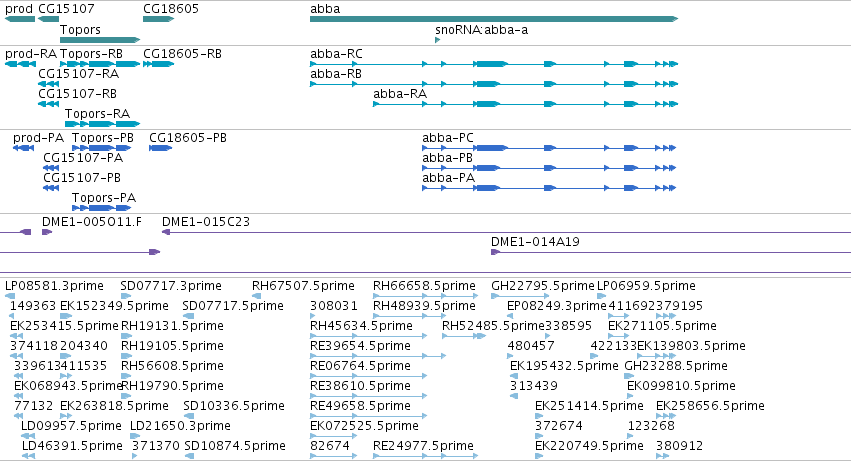Click EST LP08581.3prime

54,286
